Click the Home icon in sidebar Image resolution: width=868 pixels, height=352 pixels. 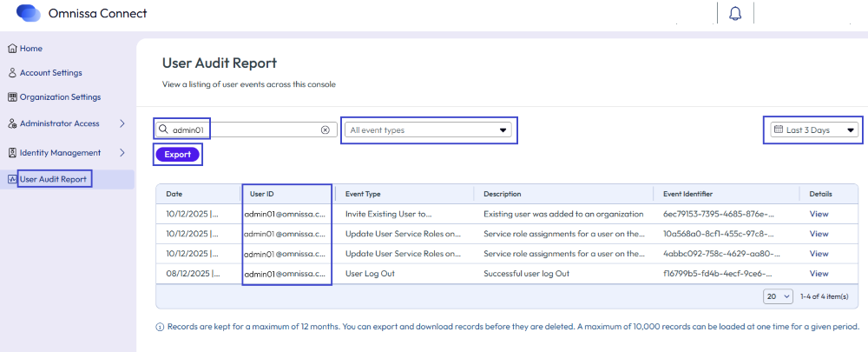[13, 49]
